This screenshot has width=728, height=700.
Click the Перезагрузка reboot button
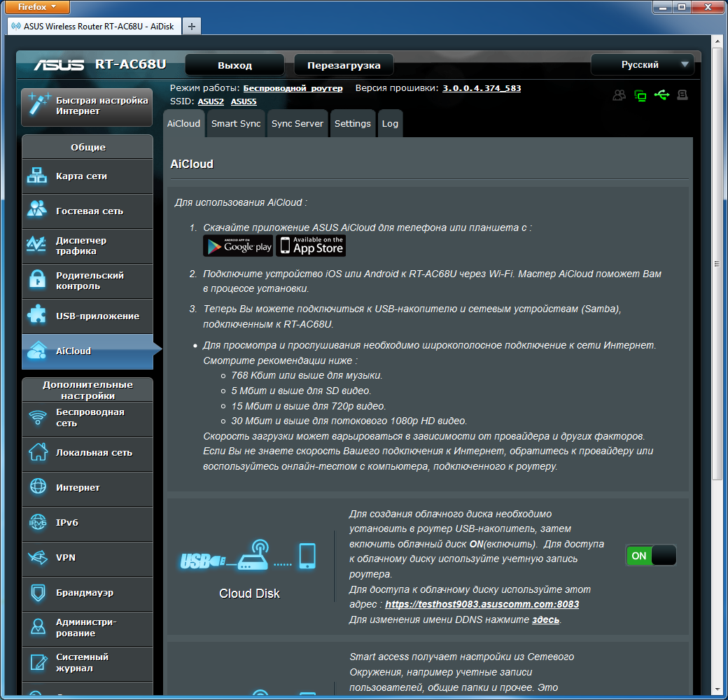344,65
